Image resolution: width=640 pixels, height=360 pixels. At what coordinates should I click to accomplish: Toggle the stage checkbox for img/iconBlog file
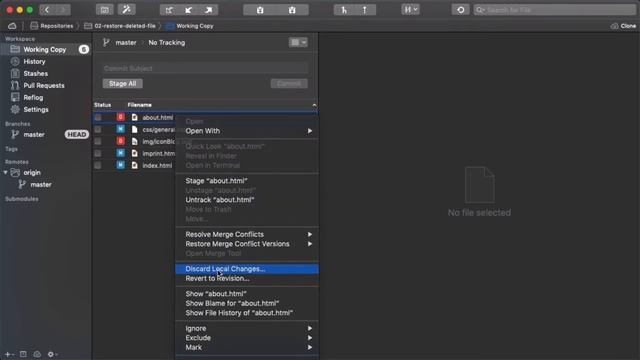[98, 141]
